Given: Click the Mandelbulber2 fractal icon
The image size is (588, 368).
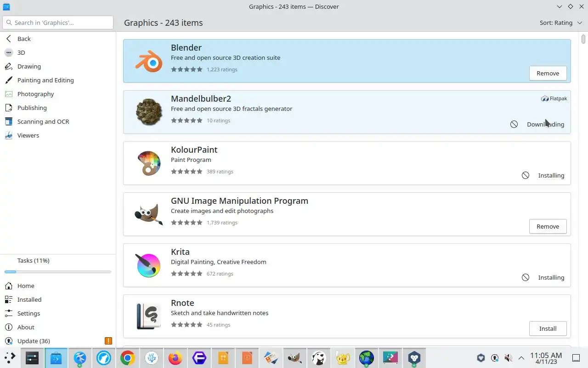Looking at the screenshot, I should [148, 112].
